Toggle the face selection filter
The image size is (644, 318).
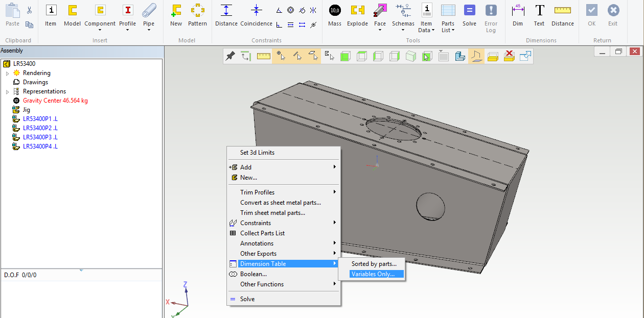click(x=313, y=56)
